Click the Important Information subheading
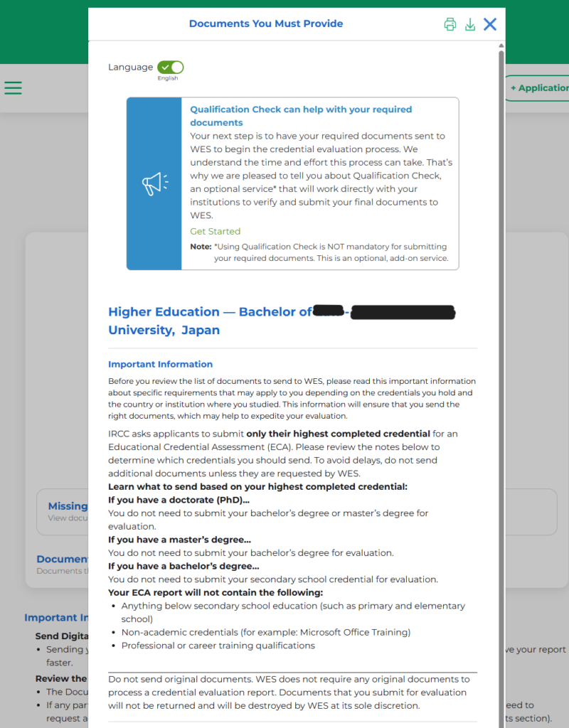This screenshot has height=728, width=569. pos(160,364)
